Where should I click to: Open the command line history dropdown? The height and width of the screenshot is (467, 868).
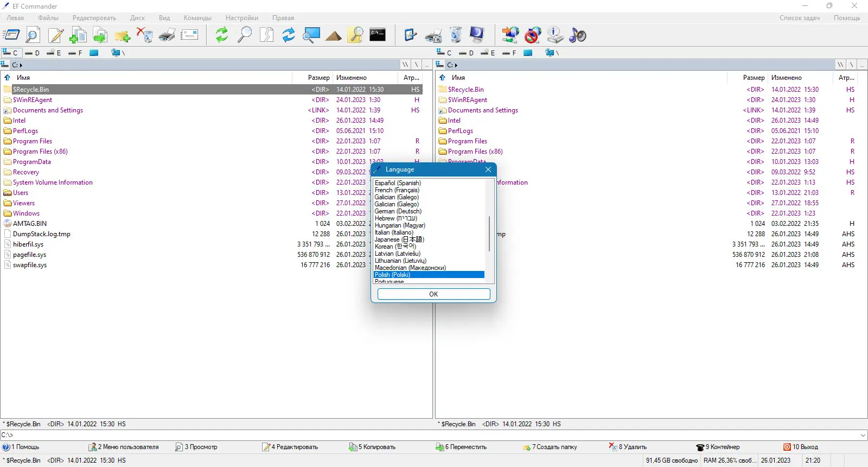coord(863,435)
